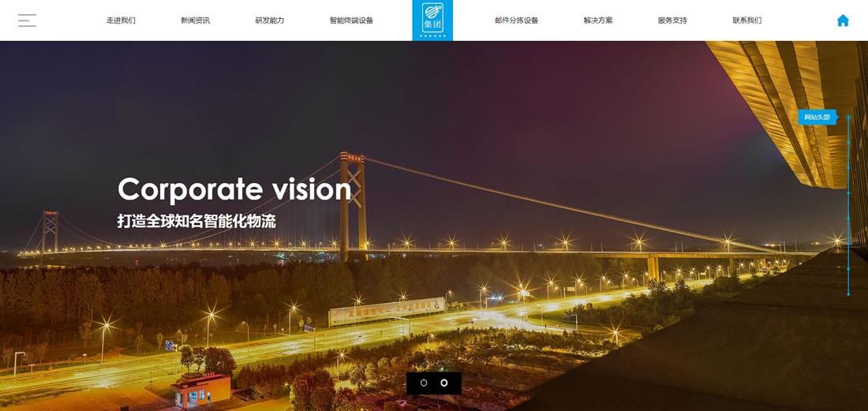Image resolution: width=868 pixels, height=411 pixels.
Task: Expand the 邮件分拣设备 navigation item
Action: pos(517,21)
